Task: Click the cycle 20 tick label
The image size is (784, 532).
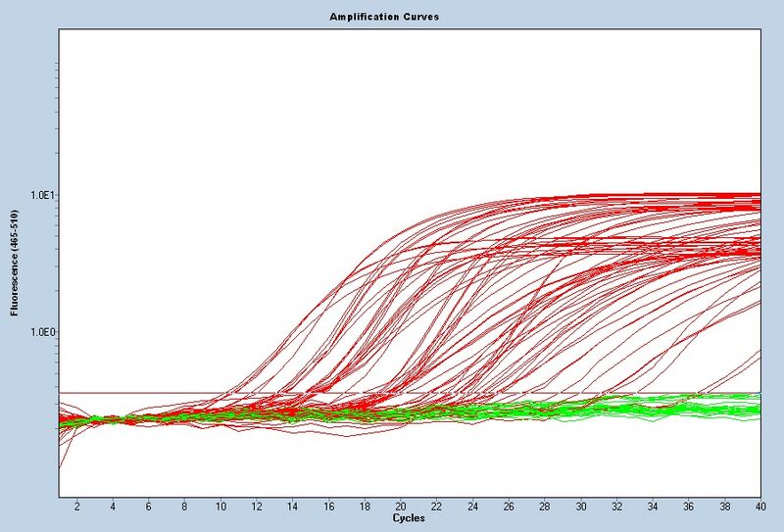Action: pos(401,508)
